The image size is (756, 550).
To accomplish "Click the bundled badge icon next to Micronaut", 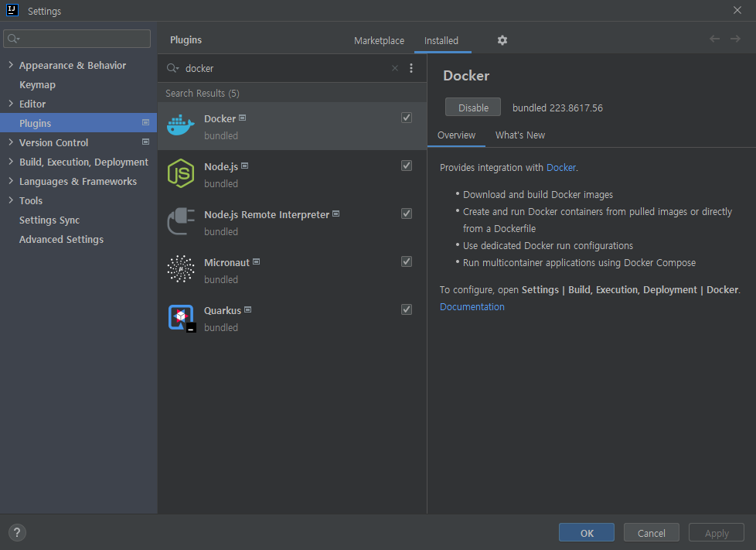I will pos(257,261).
